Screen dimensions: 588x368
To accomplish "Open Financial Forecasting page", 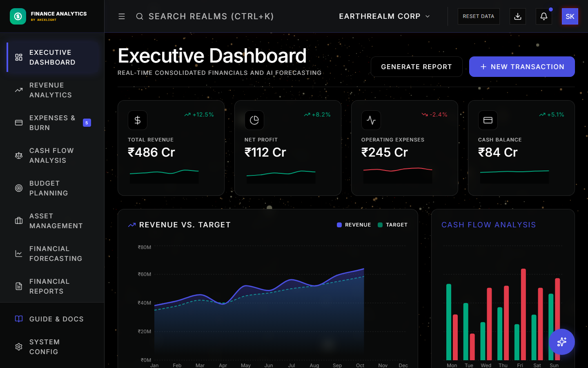I will (x=52, y=254).
